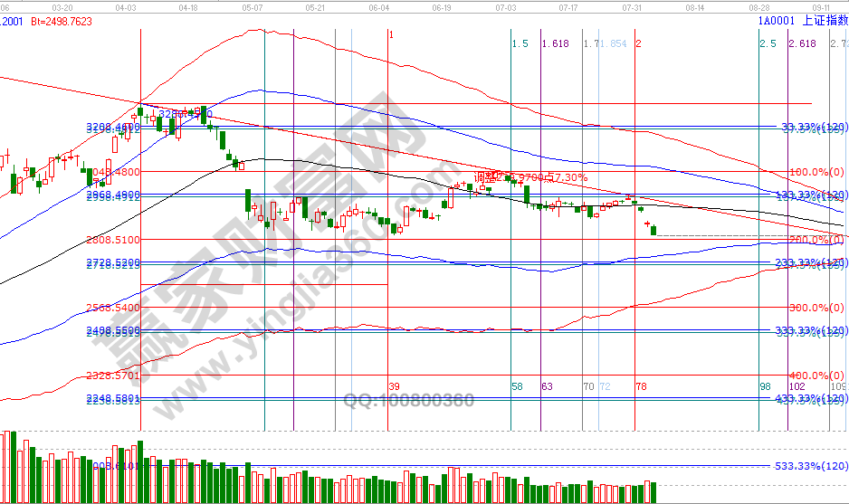The height and width of the screenshot is (504, 849).
Task: Click the 2808.5100 price level label
Action: click(114, 240)
